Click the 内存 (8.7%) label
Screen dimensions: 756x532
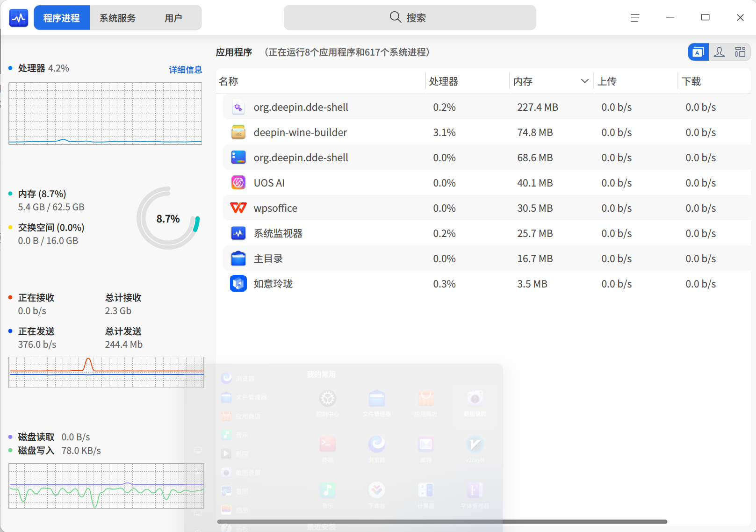pos(42,194)
